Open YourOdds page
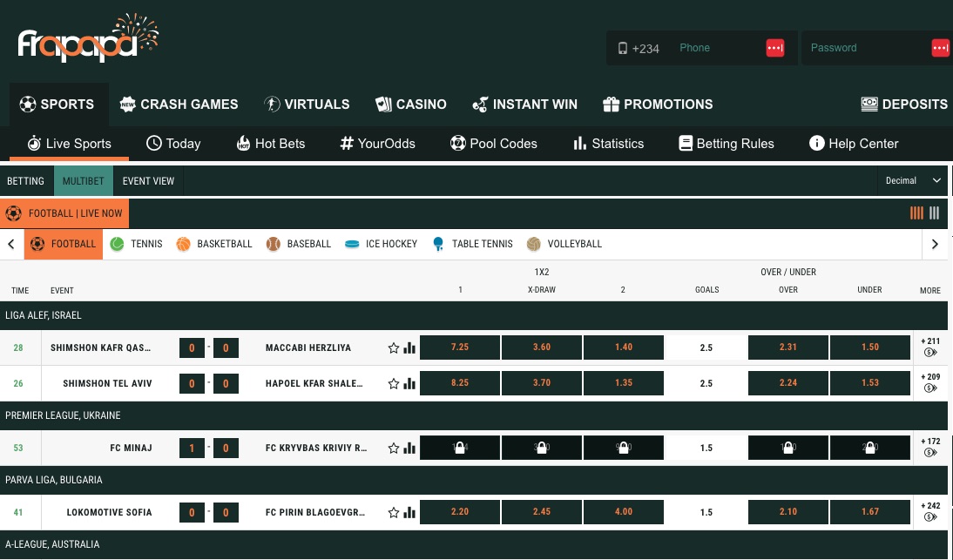 tap(377, 144)
